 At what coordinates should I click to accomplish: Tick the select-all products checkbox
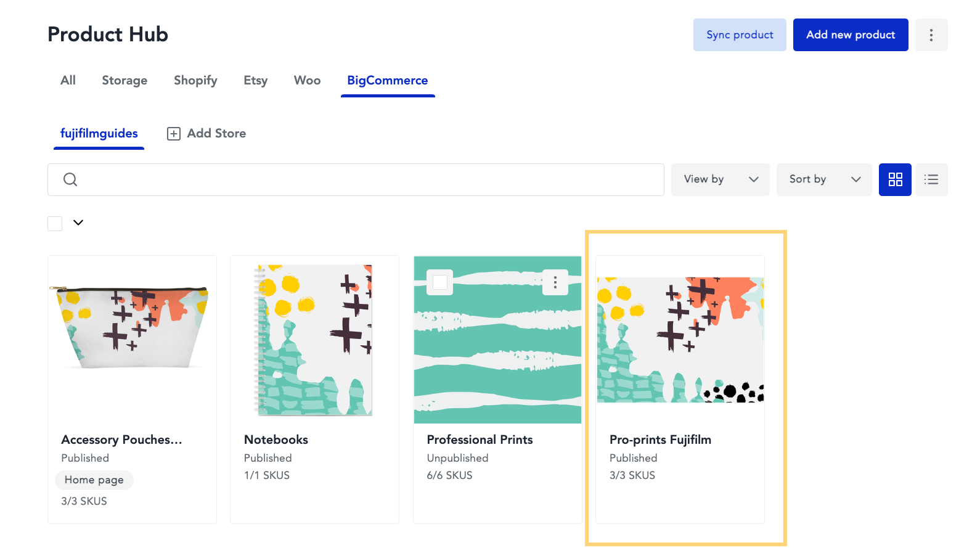pyautogui.click(x=55, y=223)
